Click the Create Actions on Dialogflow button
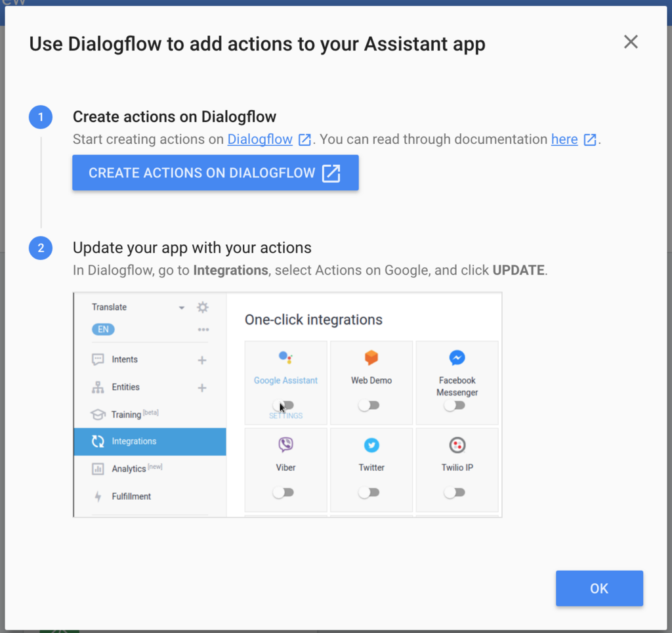This screenshot has height=633, width=672. (215, 173)
